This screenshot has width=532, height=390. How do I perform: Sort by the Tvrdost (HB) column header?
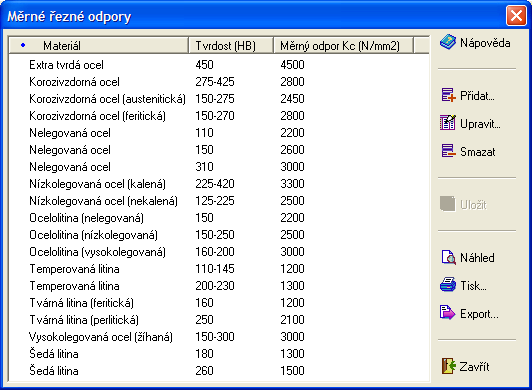point(231,45)
